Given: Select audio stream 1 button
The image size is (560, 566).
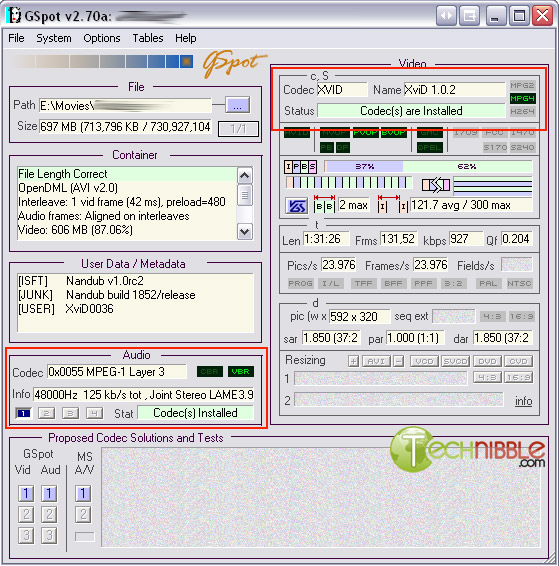Looking at the screenshot, I should tap(23, 413).
